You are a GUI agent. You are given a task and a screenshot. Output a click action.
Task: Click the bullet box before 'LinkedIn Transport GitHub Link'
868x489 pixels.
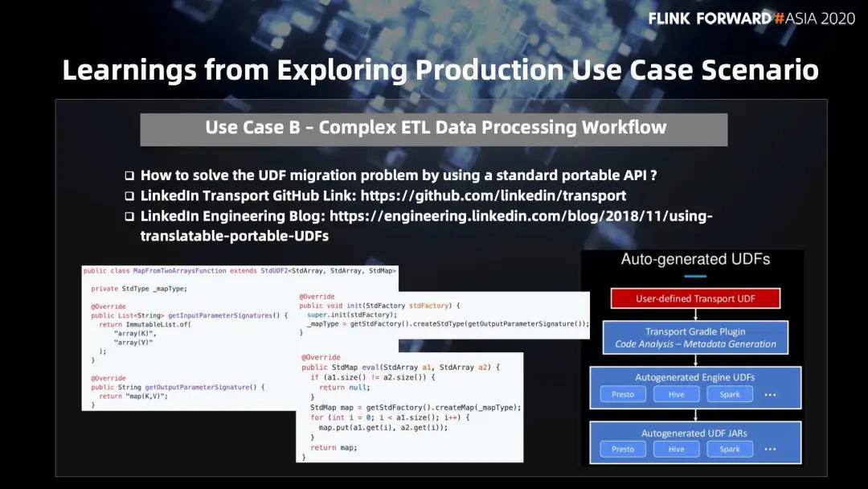pos(129,196)
